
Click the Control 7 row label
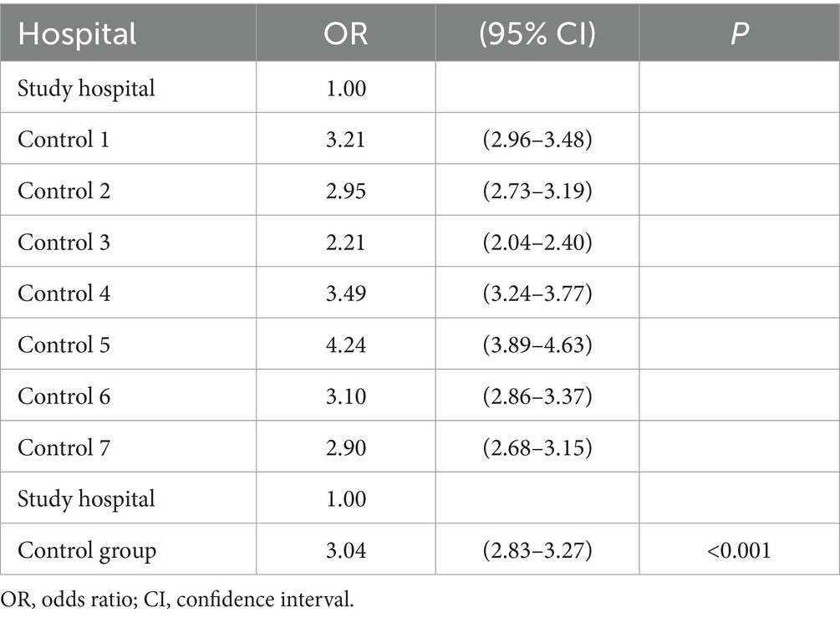coord(64,447)
